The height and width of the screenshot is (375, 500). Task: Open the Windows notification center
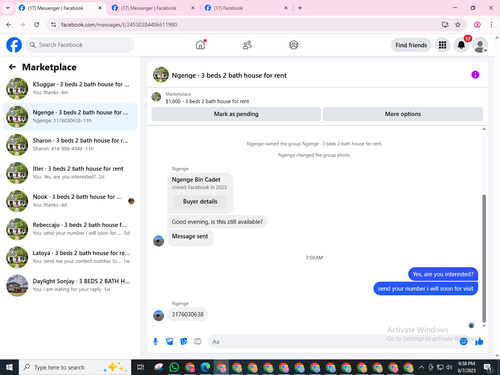pos(488,367)
